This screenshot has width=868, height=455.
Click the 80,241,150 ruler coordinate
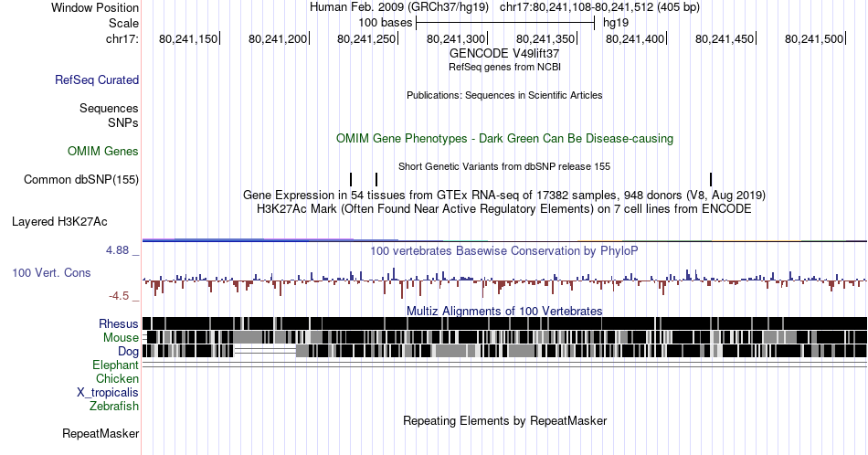point(188,38)
